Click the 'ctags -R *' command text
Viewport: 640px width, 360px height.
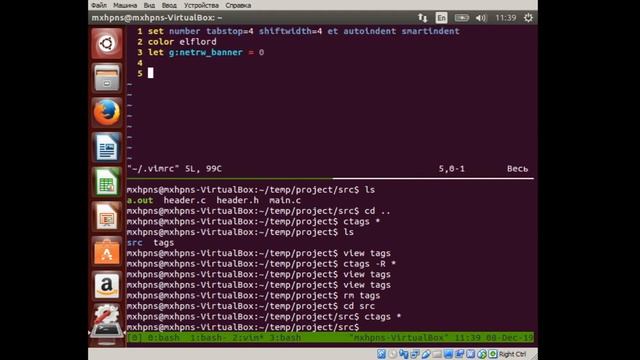click(x=370, y=264)
